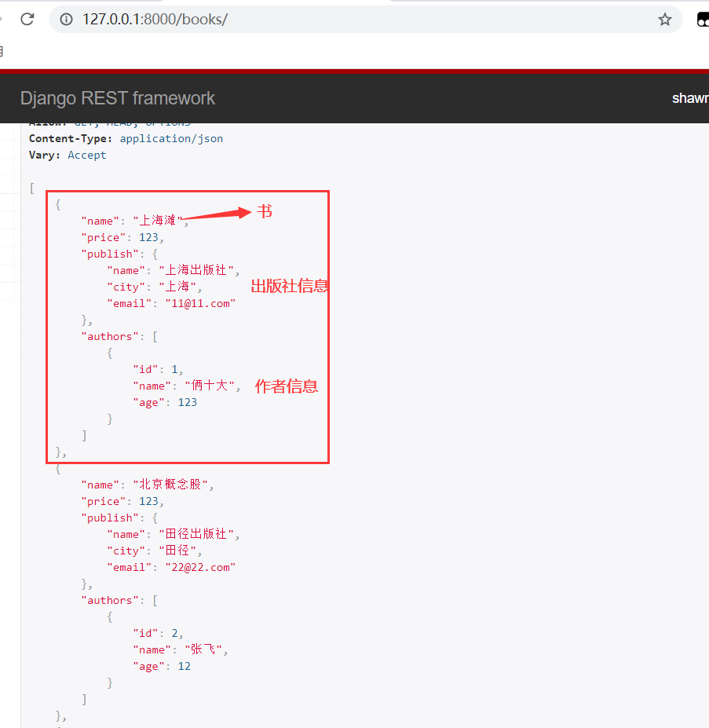
Task: Select the second book's price 123 value
Action: tap(148, 501)
